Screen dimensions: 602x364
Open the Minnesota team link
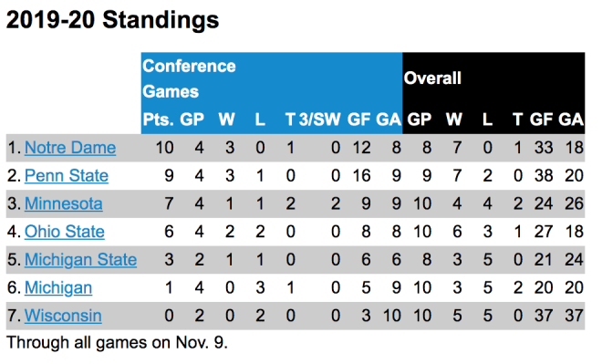(x=64, y=203)
